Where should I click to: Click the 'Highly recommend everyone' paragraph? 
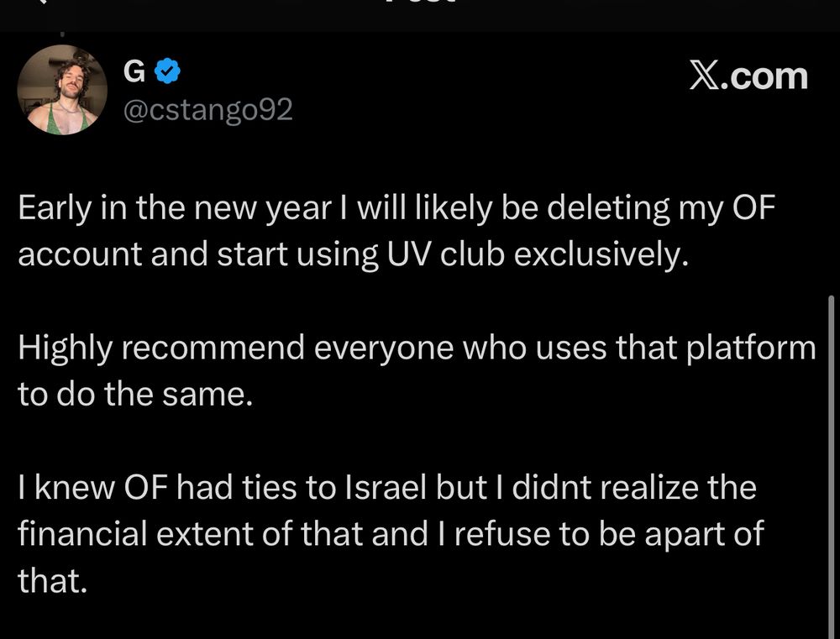(x=416, y=370)
